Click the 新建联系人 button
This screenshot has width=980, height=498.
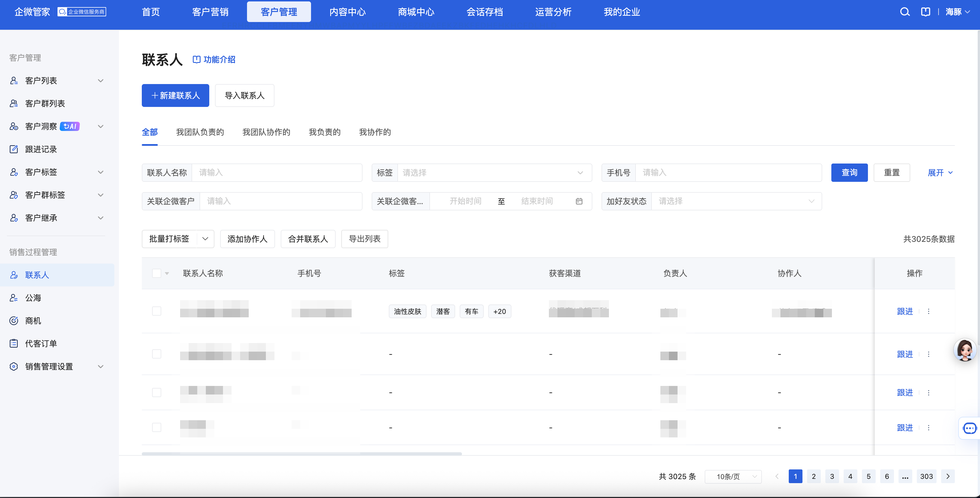175,95
